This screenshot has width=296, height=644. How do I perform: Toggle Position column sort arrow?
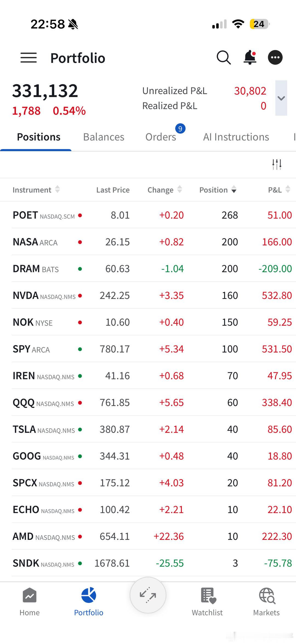coord(234,189)
